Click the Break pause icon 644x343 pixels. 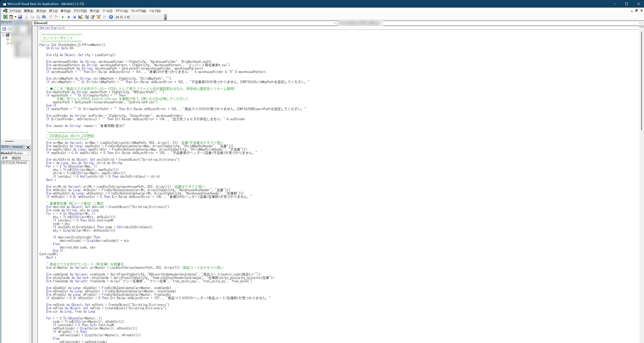[69, 17]
